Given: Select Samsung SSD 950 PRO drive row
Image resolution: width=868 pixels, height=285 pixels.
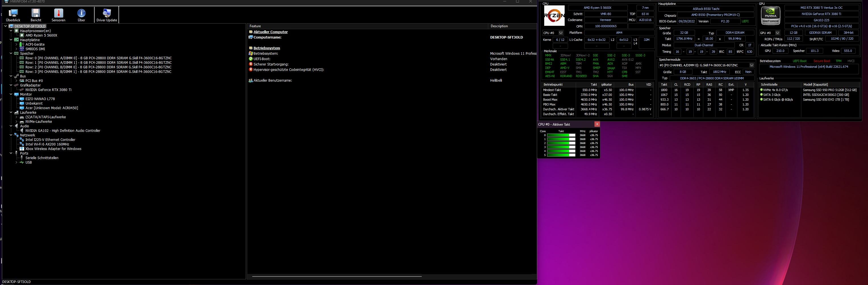Looking at the screenshot, I should click(x=808, y=90).
